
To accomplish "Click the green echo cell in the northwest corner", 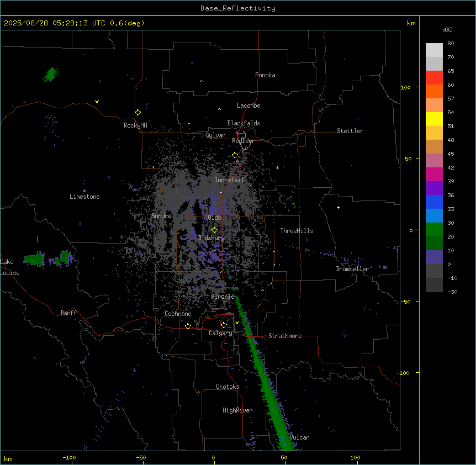I will (50, 75).
